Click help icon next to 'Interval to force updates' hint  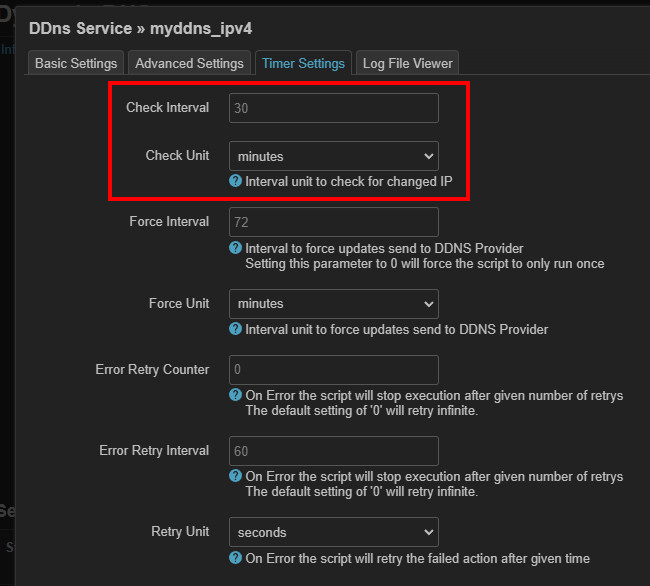click(236, 248)
